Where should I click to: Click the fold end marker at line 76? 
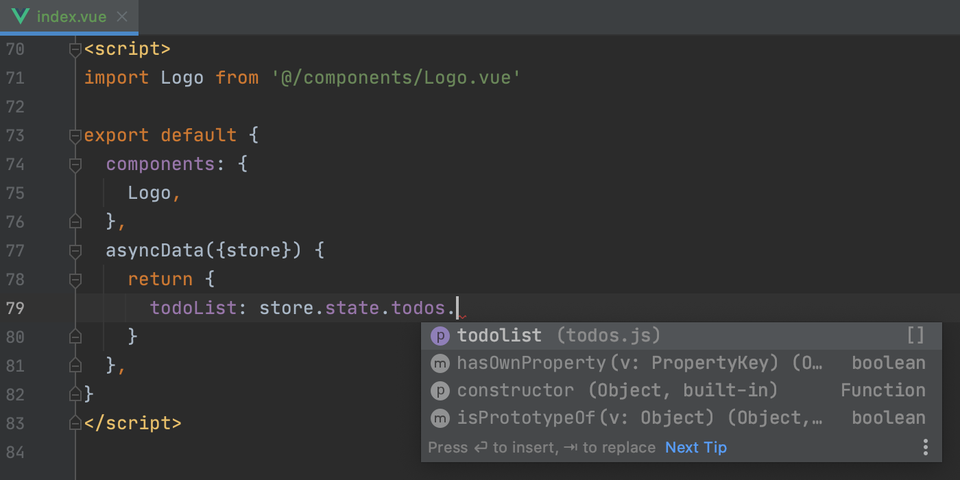pyautogui.click(x=74, y=221)
